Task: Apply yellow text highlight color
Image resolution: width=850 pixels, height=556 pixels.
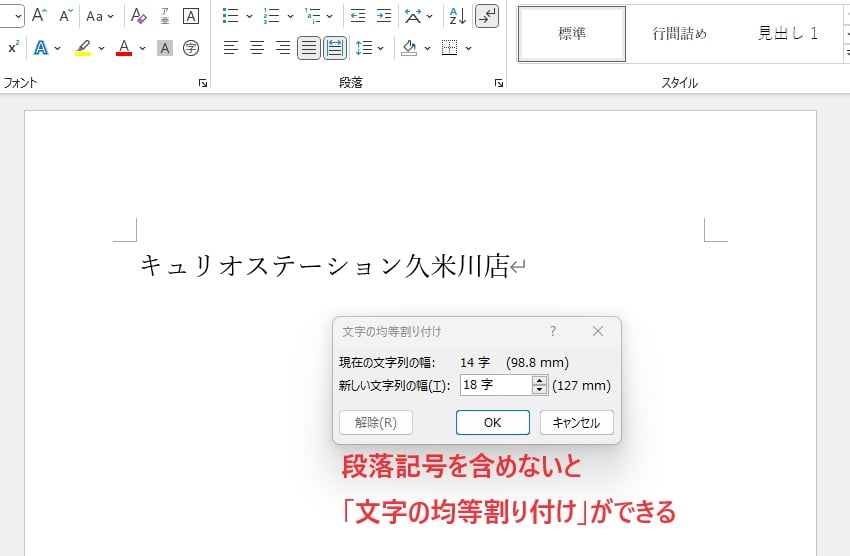Action: pos(83,48)
